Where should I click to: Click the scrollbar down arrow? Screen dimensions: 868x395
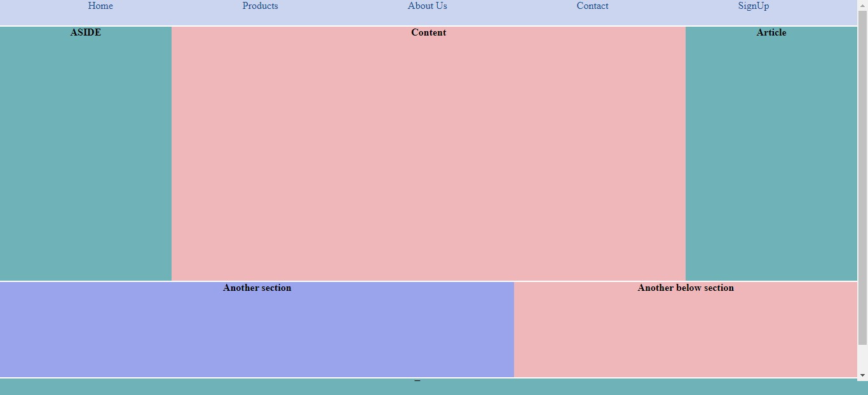tap(862, 375)
